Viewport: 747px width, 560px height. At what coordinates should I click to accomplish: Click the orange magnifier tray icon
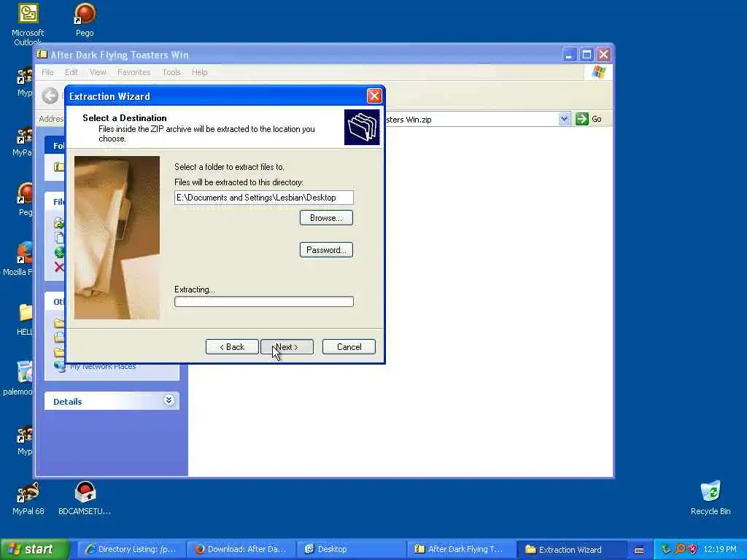point(679,549)
